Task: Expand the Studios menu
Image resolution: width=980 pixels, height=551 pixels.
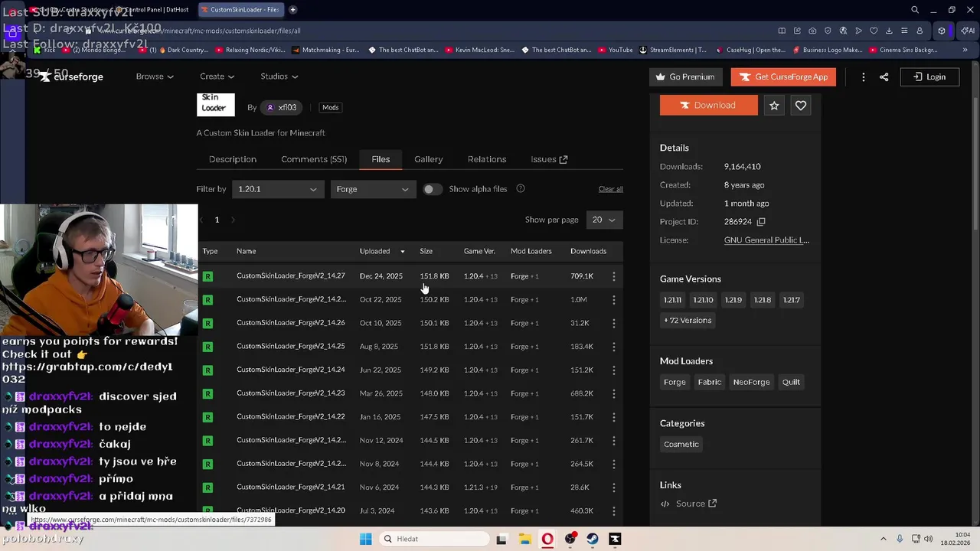Action: [279, 77]
